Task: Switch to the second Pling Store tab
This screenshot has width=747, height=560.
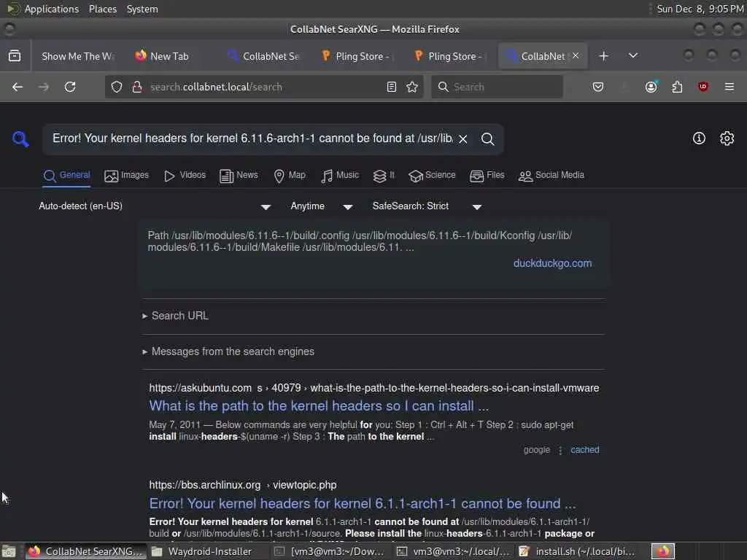Action: coord(449,56)
